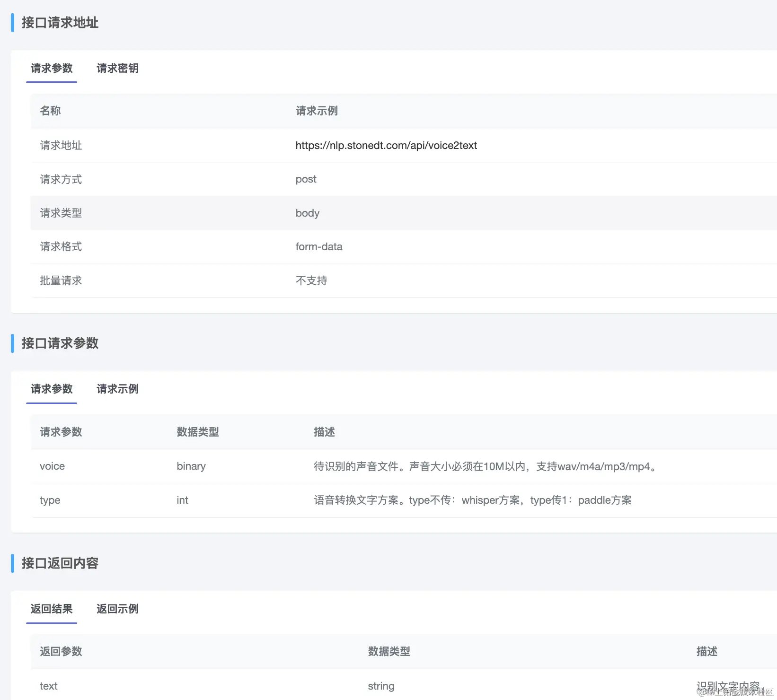The width and height of the screenshot is (777, 700).
Task: Click the 请求类型 row label
Action: 61,213
